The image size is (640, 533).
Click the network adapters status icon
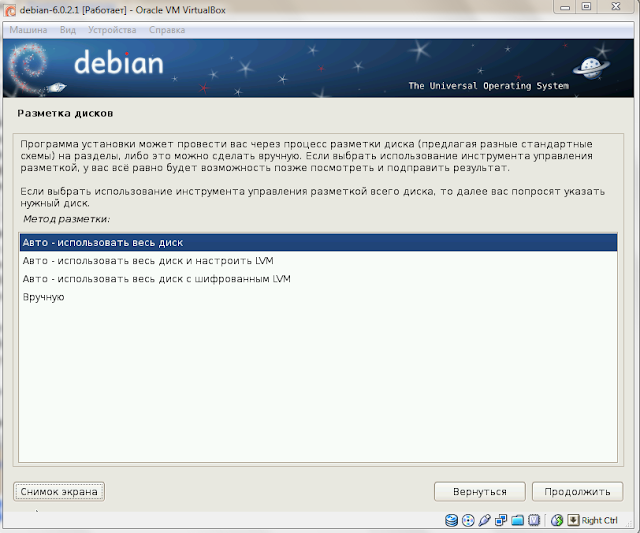[501, 520]
